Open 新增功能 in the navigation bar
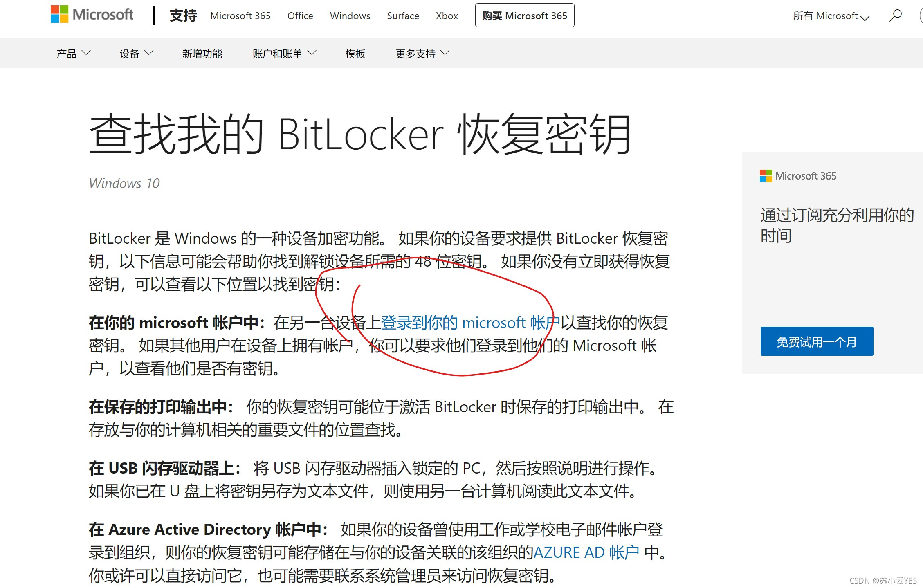The width and height of the screenshot is (923, 588). (x=202, y=54)
